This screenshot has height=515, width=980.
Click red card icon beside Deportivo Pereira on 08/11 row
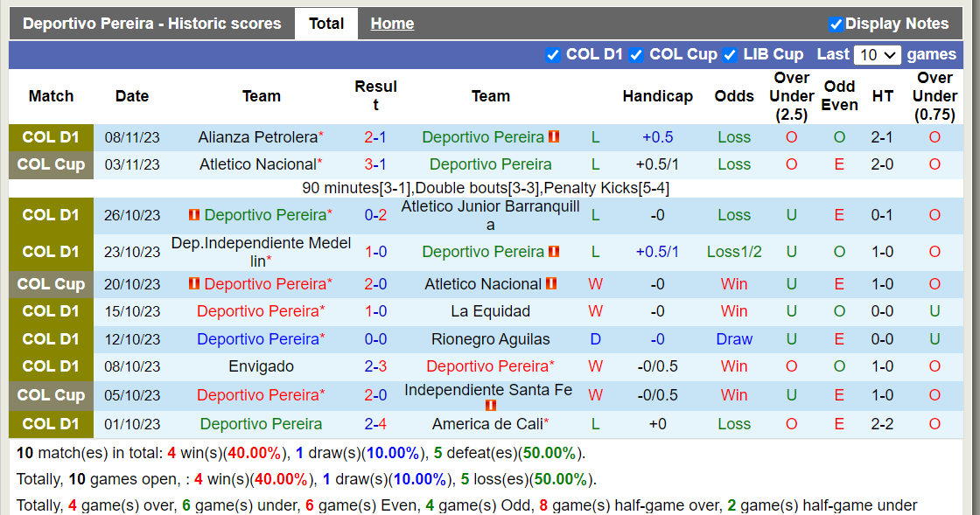pyautogui.click(x=554, y=137)
